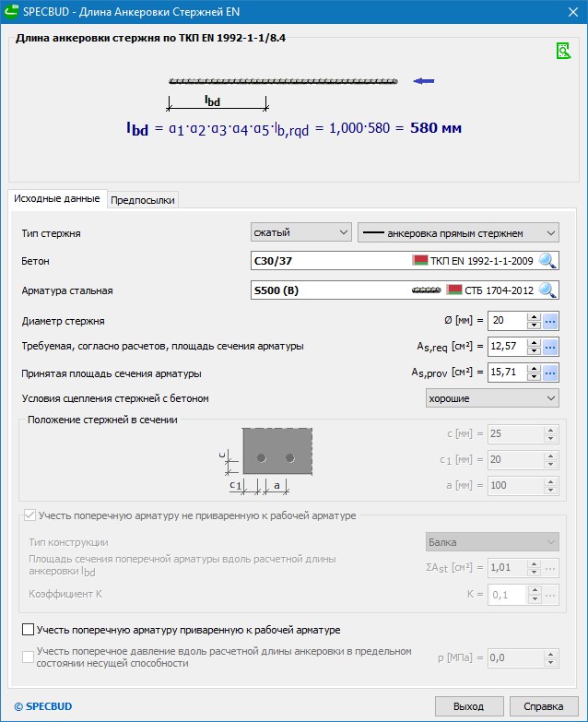Click ellipsis button next to bar diameter
The image size is (588, 722).
coord(550,321)
